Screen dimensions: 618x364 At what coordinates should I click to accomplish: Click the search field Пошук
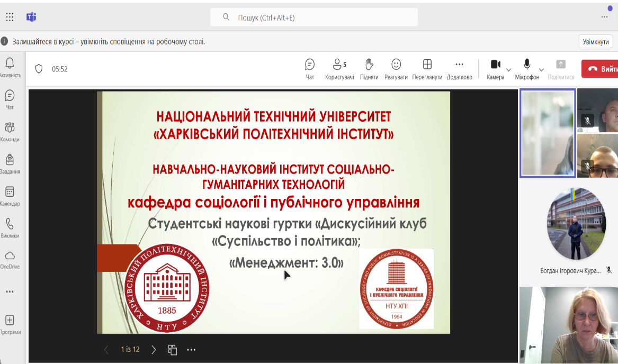pos(314,17)
